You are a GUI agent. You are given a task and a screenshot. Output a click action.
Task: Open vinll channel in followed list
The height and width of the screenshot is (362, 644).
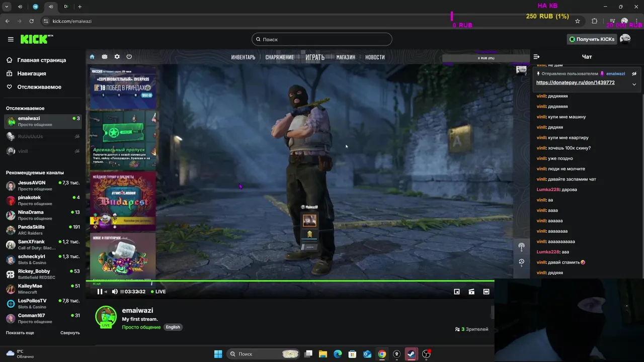click(x=43, y=151)
